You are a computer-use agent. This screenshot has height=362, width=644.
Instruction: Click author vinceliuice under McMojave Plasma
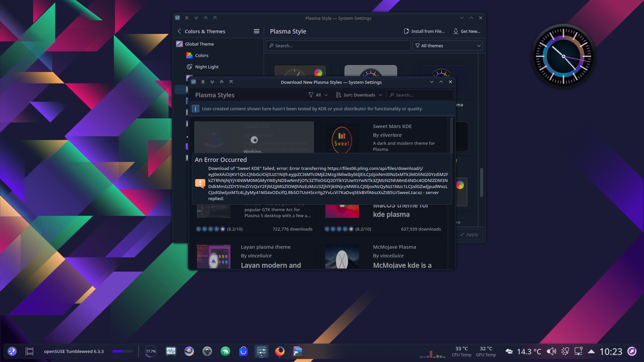click(x=392, y=256)
